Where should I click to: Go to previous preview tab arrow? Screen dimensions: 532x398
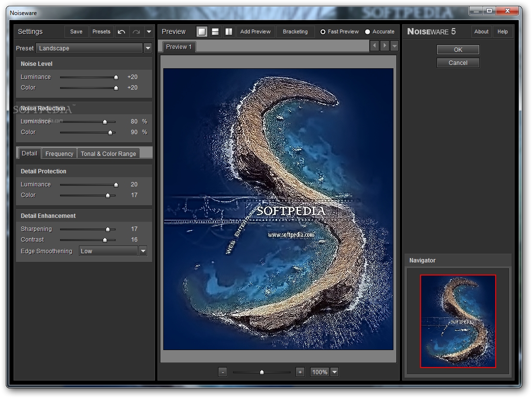coord(375,46)
